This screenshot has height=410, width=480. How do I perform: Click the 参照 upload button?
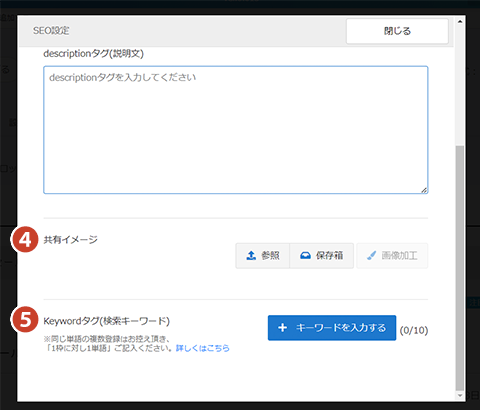(263, 256)
